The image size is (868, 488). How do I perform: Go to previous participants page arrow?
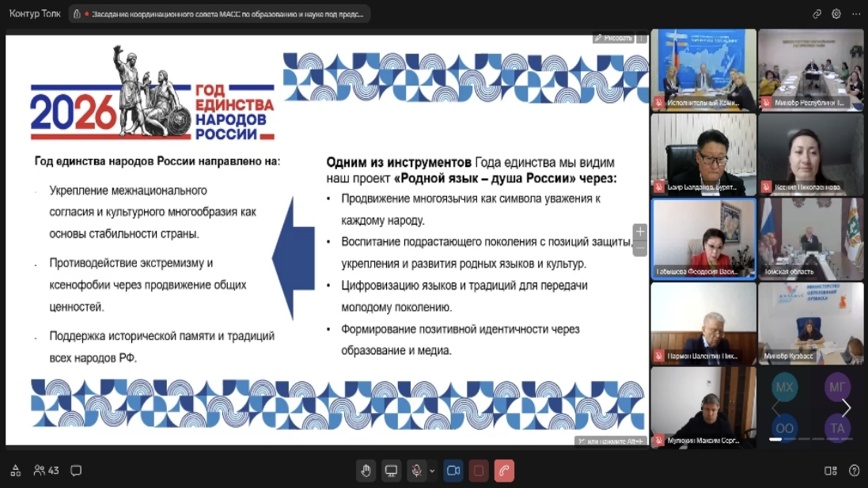(775, 408)
